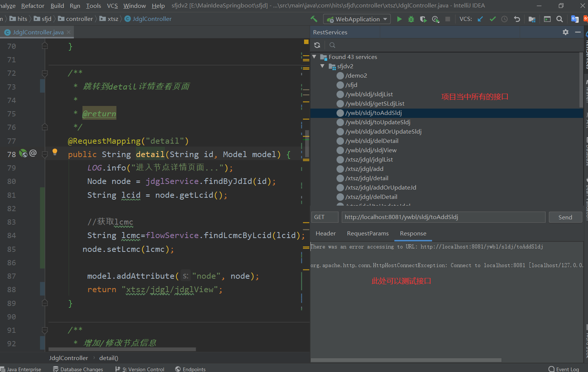Viewport: 588px width, 372px height.
Task: Click the Build Project hammer icon
Action: [314, 19]
